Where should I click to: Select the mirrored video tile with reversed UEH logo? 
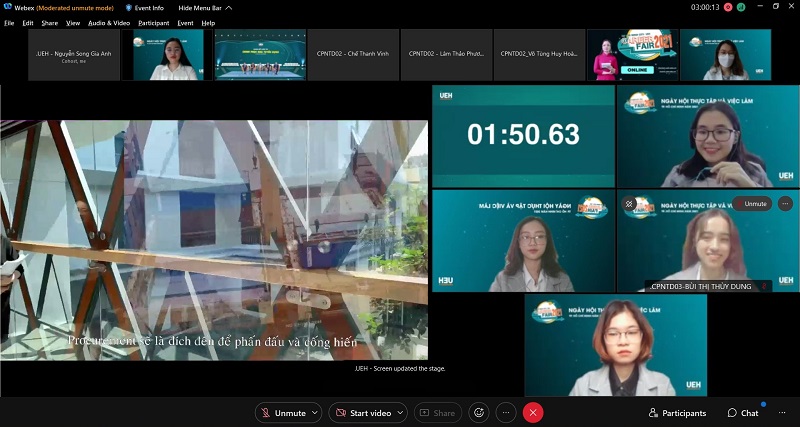click(x=523, y=241)
